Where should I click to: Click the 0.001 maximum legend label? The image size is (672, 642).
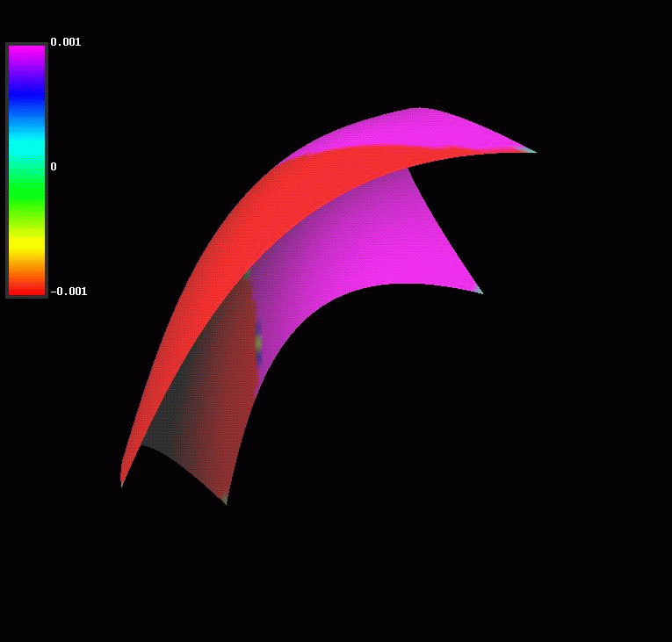(66, 42)
